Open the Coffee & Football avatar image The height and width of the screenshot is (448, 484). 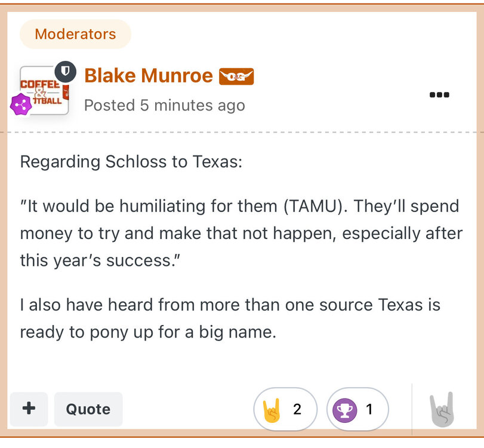tap(43, 91)
